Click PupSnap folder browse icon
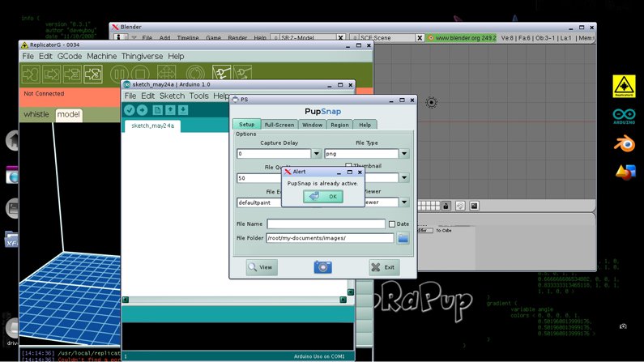 click(403, 238)
